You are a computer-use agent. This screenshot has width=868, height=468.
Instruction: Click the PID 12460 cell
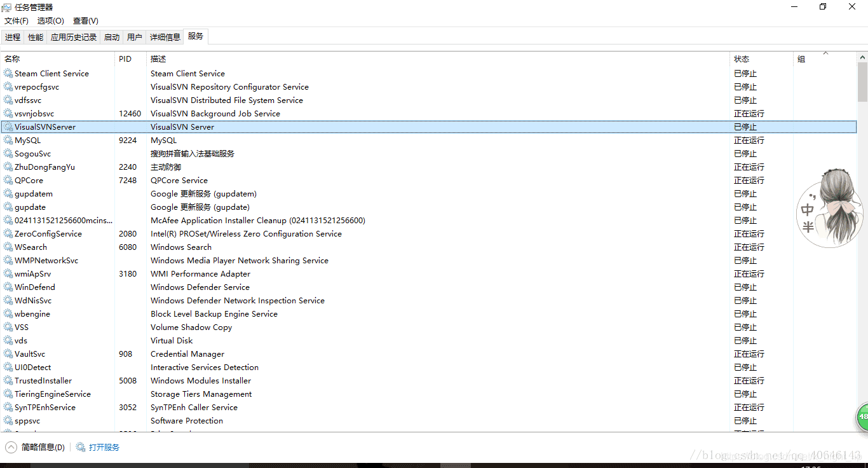pyautogui.click(x=130, y=114)
